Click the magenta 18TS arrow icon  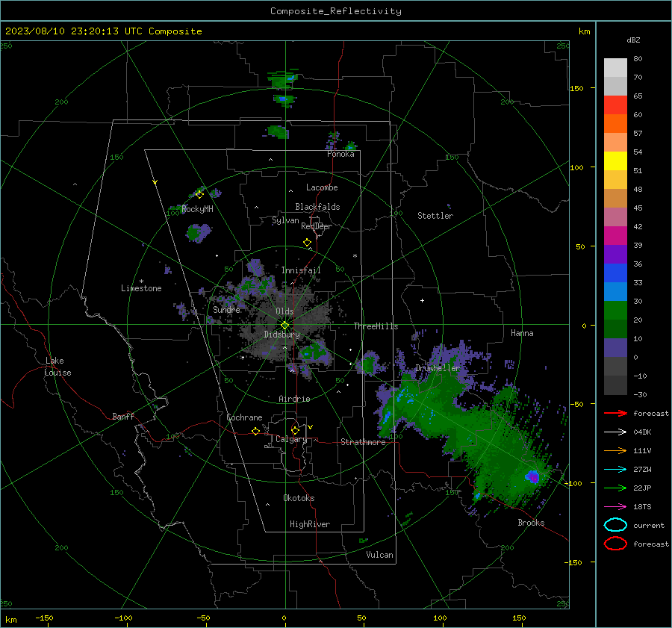pos(615,507)
